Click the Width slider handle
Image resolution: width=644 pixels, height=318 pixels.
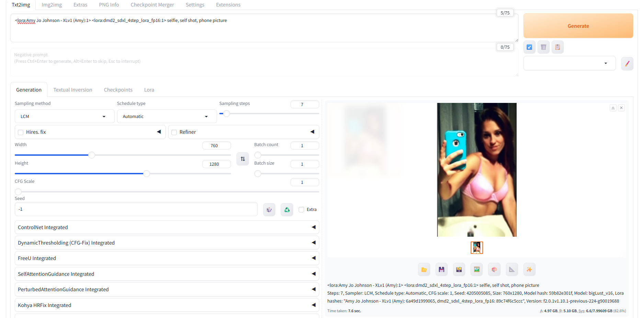tap(92, 155)
